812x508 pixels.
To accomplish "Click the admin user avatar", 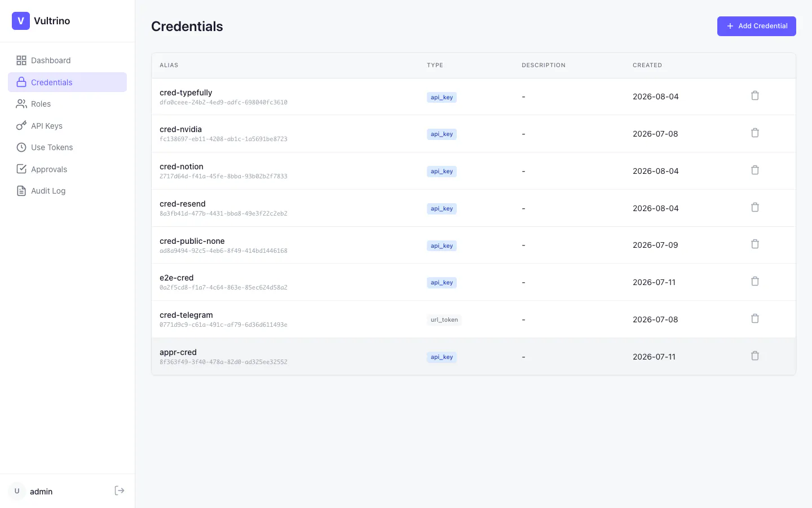I will click(x=17, y=491).
